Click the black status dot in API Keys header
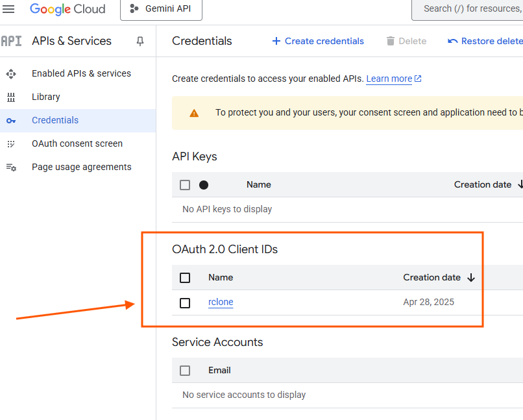 tap(204, 185)
